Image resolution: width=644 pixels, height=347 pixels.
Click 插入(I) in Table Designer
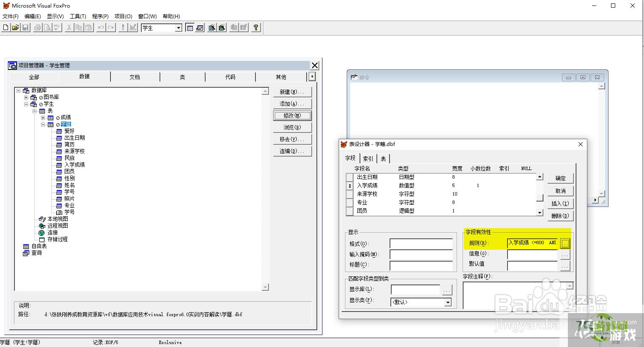click(560, 204)
